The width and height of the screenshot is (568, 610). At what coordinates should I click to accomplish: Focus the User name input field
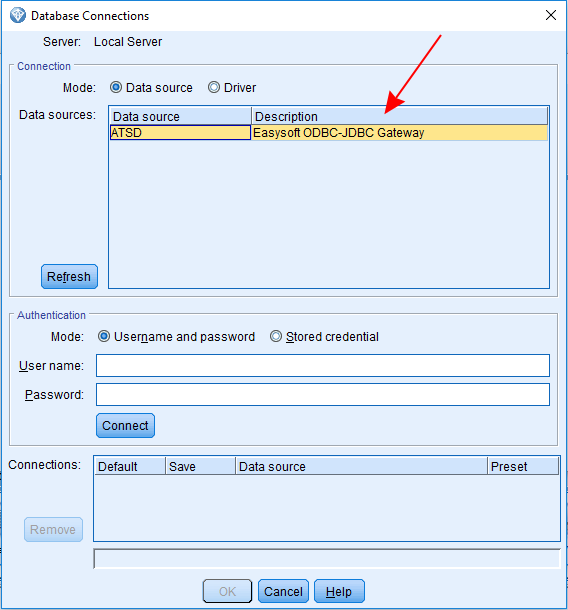[323, 365]
